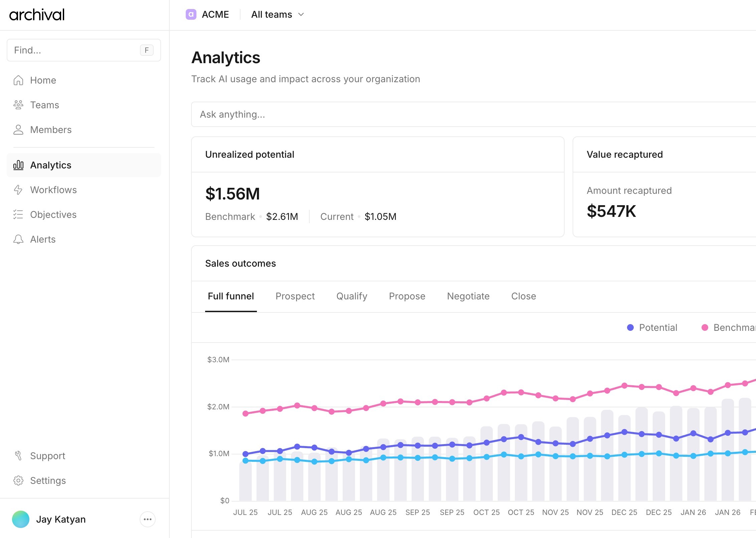This screenshot has width=756, height=538.
Task: Click the Settings gear icon
Action: tap(18, 481)
